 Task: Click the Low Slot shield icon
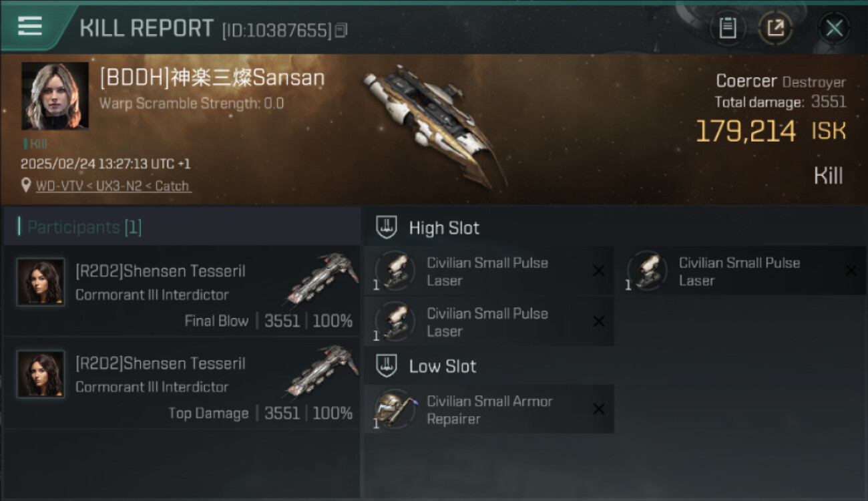click(x=387, y=365)
